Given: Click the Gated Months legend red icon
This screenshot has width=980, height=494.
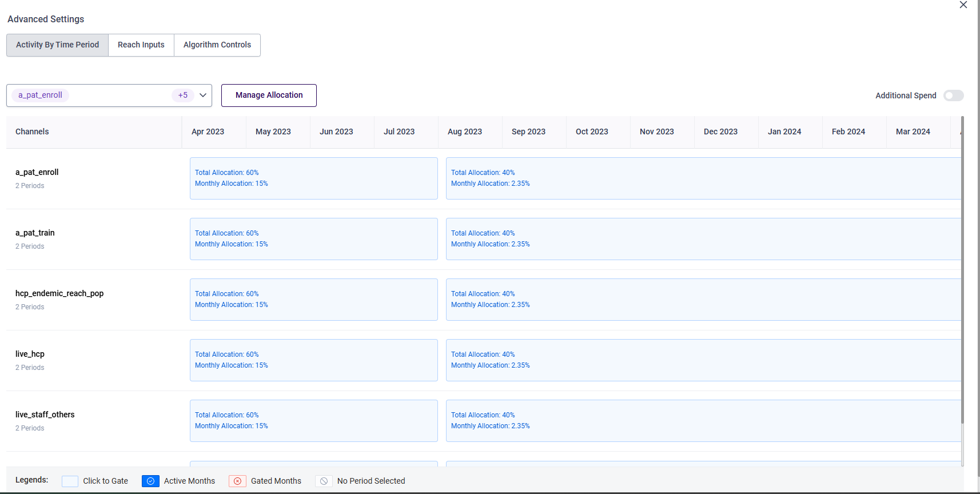Looking at the screenshot, I should pos(237,481).
